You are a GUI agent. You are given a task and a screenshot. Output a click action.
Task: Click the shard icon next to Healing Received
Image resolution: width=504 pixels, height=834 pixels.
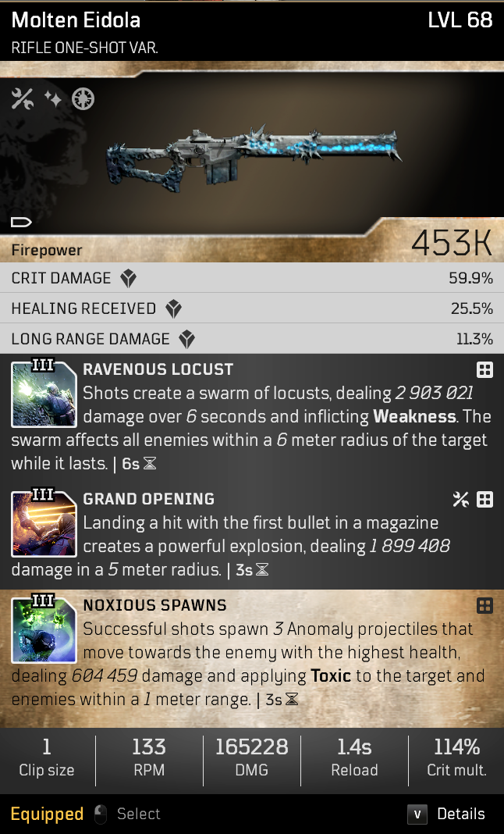click(x=173, y=308)
